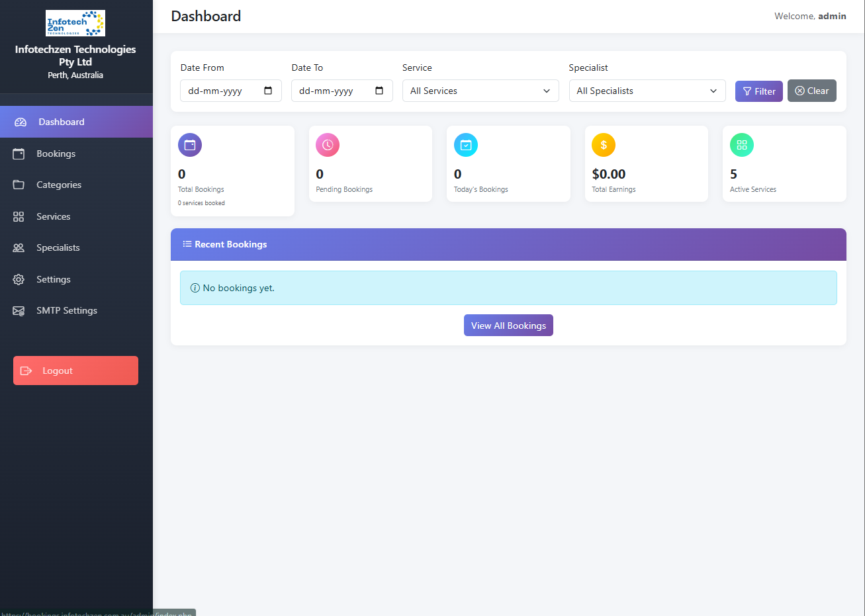Click the SMTP Settings envelope icon
The image size is (865, 616).
pos(21,310)
